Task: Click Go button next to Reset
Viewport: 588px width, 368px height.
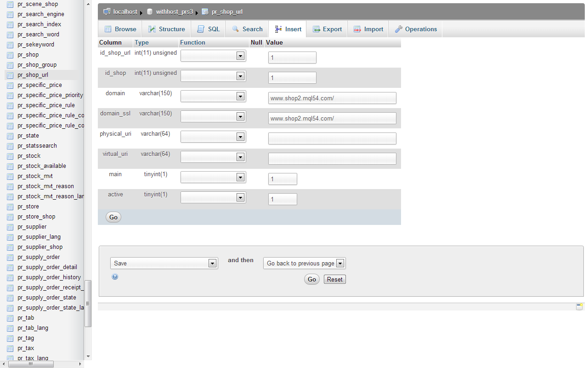Action: click(x=312, y=279)
